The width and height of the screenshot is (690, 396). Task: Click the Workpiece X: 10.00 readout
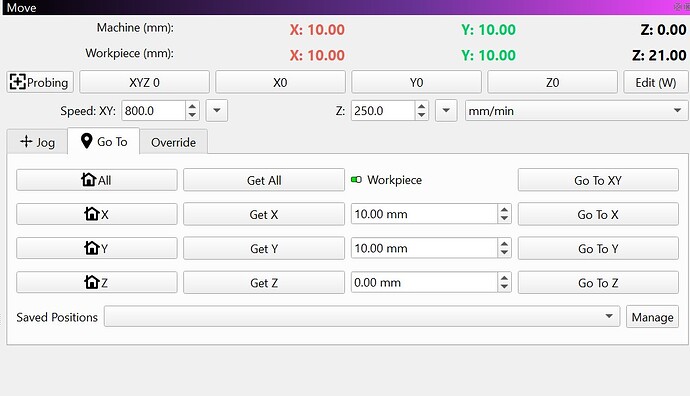(317, 55)
